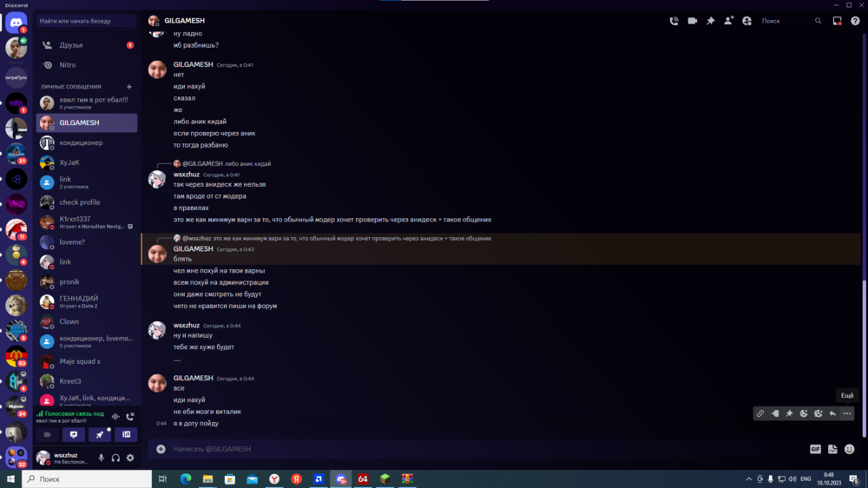Open DM with Kreet3
Image resolution: width=868 pixels, height=488 pixels.
[87, 381]
